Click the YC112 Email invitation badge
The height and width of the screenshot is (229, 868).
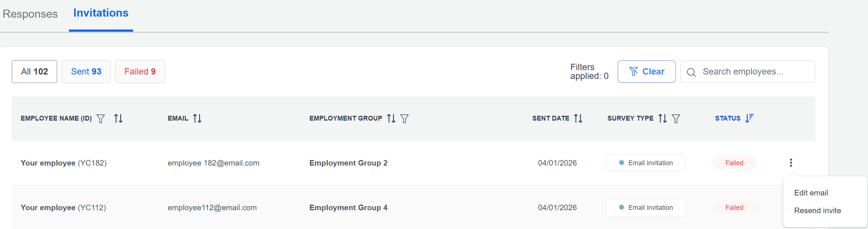[646, 208]
